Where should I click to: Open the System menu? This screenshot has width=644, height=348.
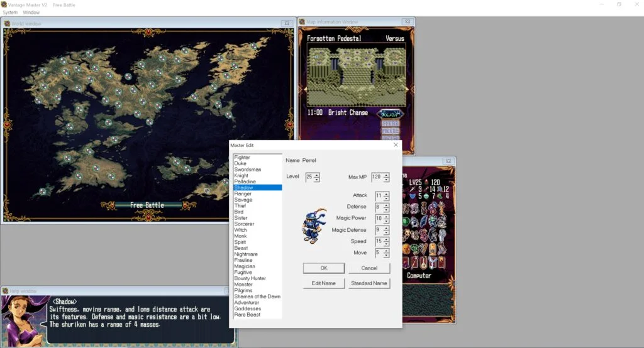click(10, 13)
